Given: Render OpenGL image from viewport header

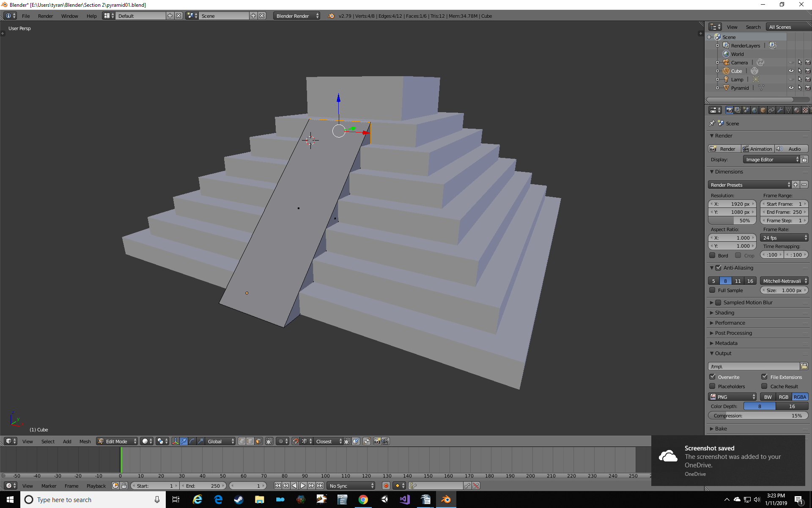Looking at the screenshot, I should tap(377, 441).
